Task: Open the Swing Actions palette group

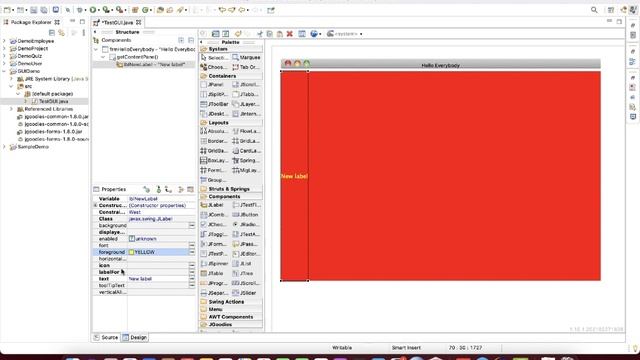Action: tap(231, 302)
